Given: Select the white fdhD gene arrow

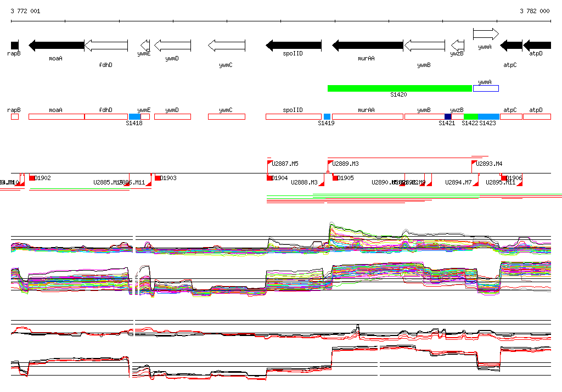Looking at the screenshot, I should (106, 46).
